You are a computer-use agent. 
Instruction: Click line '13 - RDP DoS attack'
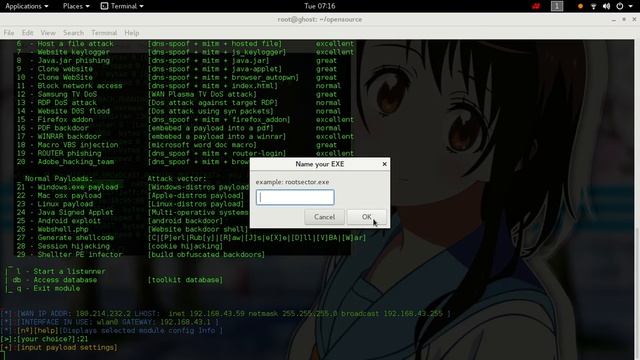click(57, 102)
